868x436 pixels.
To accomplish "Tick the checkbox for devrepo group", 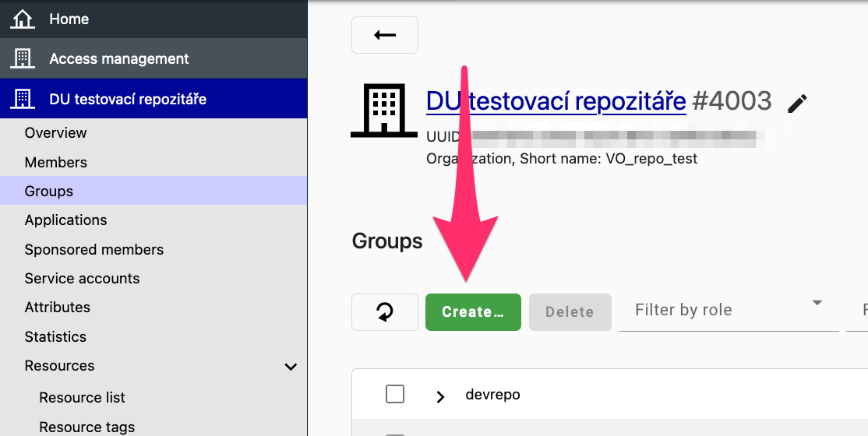I will tap(395, 395).
